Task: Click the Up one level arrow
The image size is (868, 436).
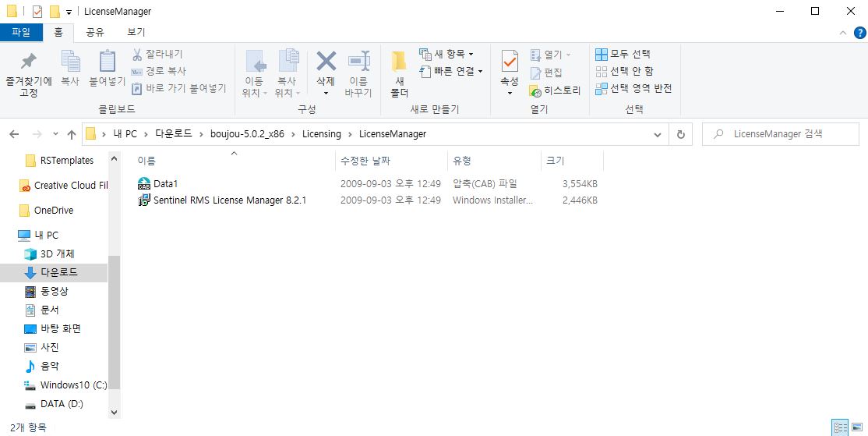Action: click(x=72, y=134)
